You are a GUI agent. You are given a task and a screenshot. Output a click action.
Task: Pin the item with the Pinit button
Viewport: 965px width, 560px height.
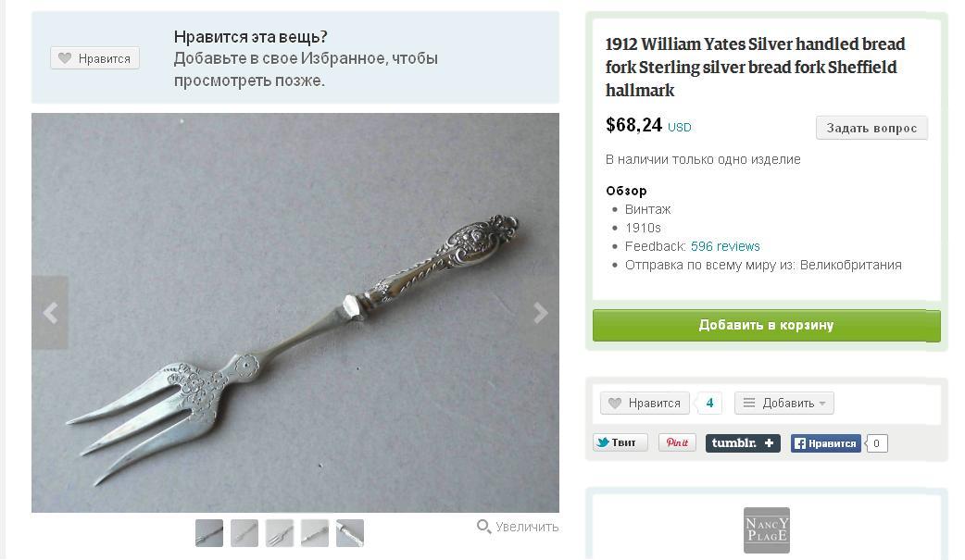pos(677,442)
